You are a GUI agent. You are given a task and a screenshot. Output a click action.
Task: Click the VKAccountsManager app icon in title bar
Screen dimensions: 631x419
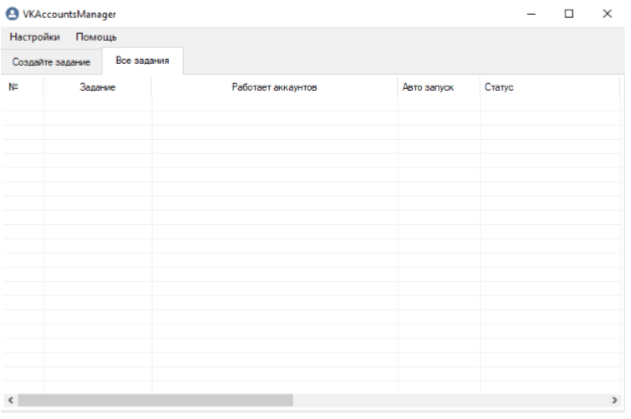12,11
